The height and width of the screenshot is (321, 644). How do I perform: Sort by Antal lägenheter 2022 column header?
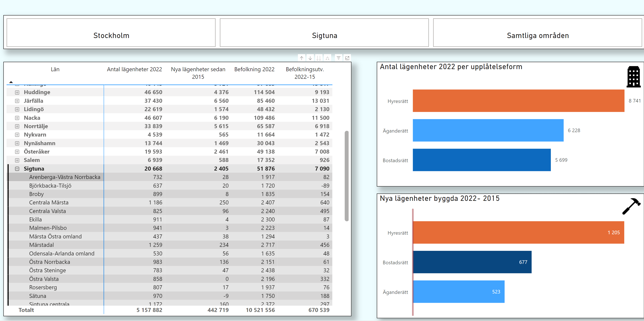pos(134,70)
